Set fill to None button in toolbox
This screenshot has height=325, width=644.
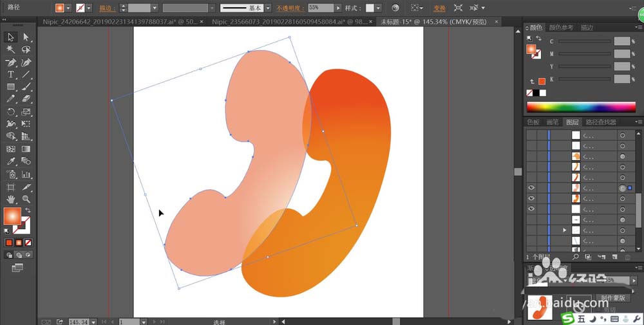[28, 243]
